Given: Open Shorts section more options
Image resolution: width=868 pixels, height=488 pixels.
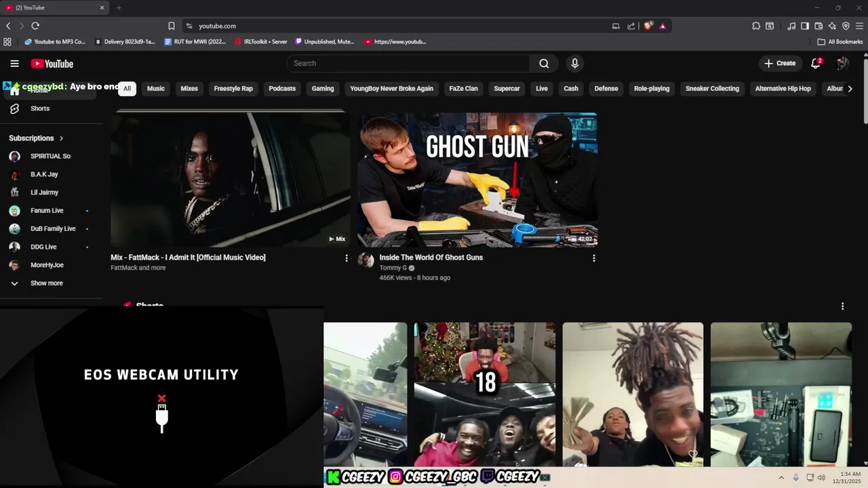Looking at the screenshot, I should 842,306.
